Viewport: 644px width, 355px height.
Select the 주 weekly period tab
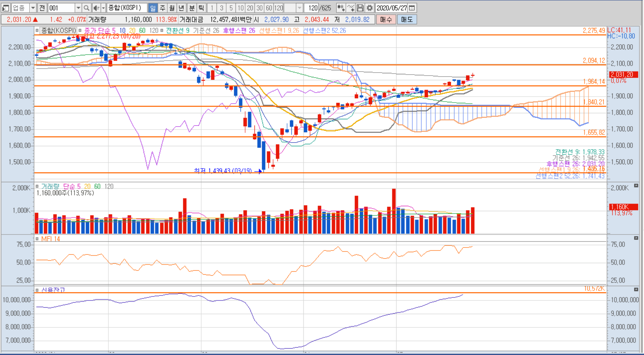pyautogui.click(x=162, y=8)
